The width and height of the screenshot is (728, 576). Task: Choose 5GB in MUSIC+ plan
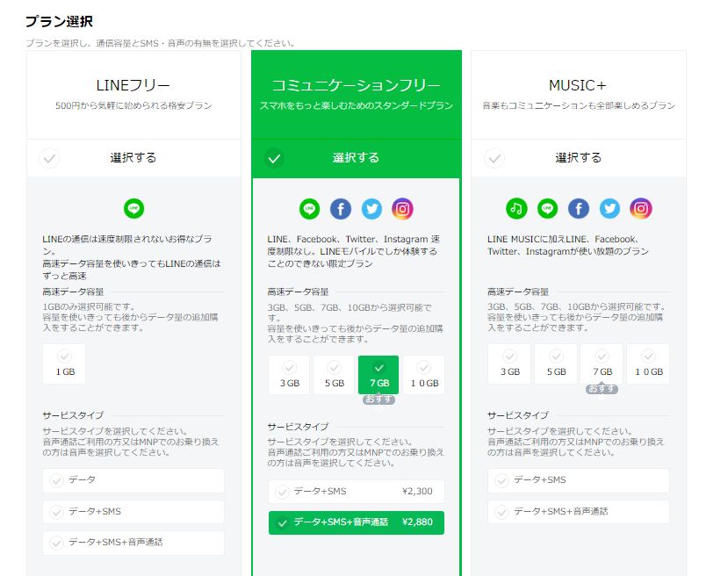[556, 364]
